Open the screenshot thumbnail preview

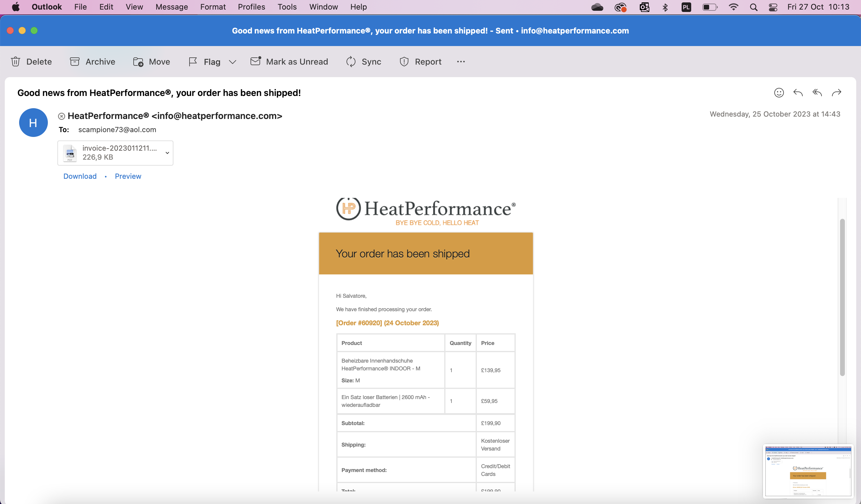coord(808,471)
